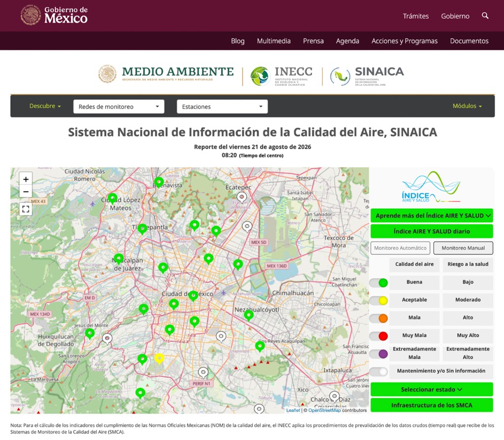Toggle the Muy Mala red filter switch
This screenshot has width=504, height=440.
tap(378, 336)
